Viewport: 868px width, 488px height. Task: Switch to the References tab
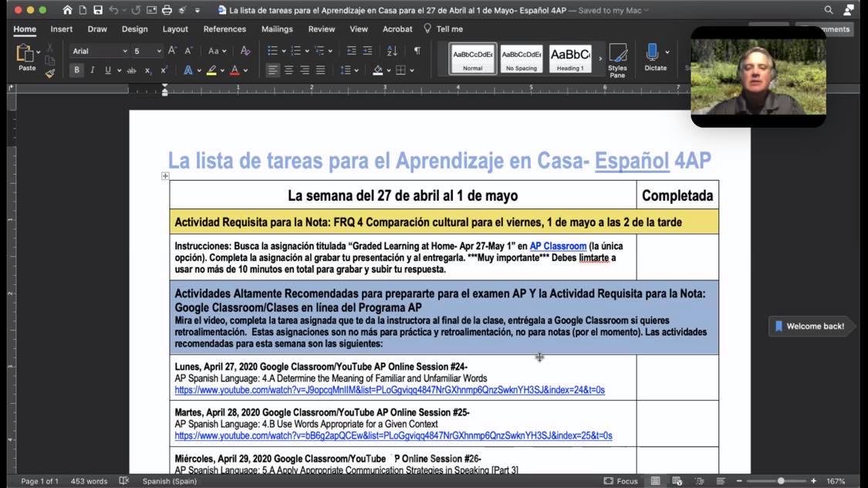(x=225, y=29)
